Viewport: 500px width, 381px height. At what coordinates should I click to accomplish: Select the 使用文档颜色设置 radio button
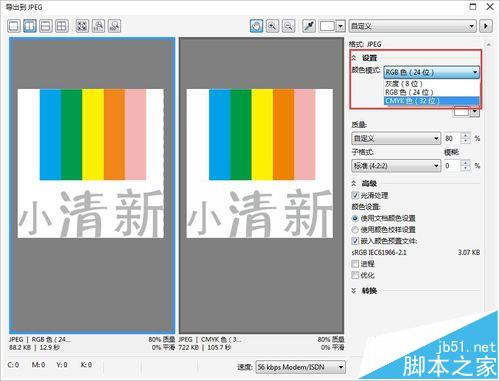pyautogui.click(x=355, y=218)
